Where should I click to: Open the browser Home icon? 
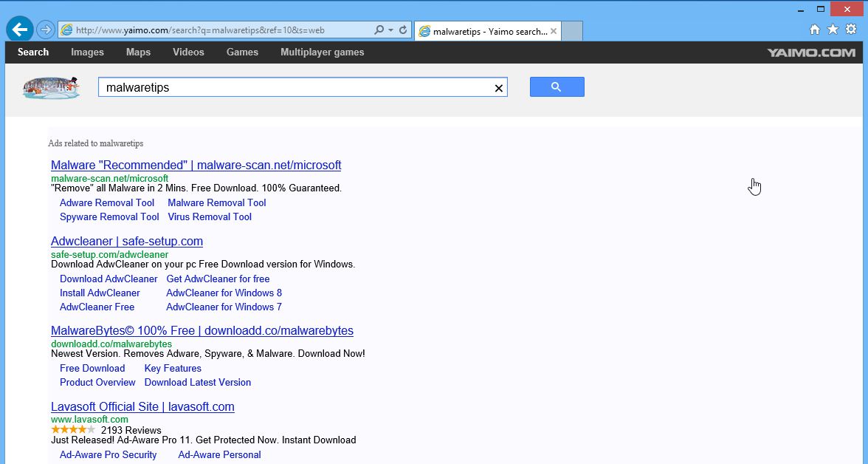(x=814, y=30)
